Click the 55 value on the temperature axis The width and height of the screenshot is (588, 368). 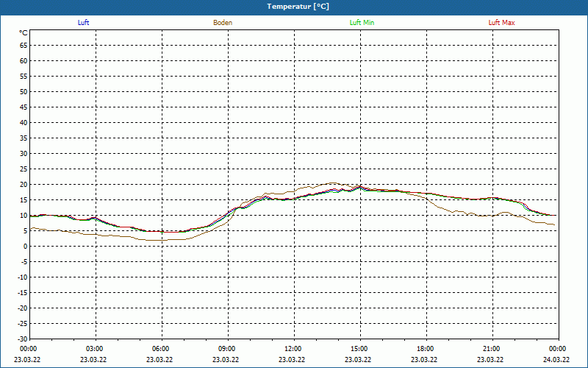coord(24,77)
